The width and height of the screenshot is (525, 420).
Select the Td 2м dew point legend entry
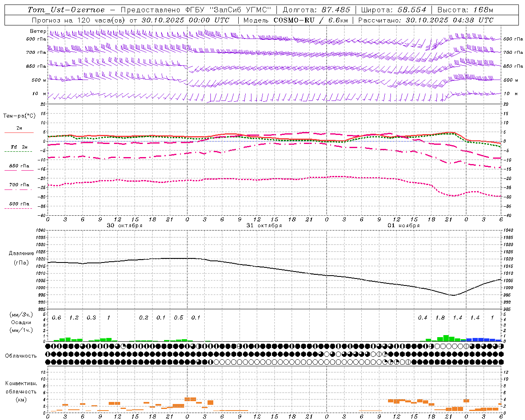pos(19,147)
